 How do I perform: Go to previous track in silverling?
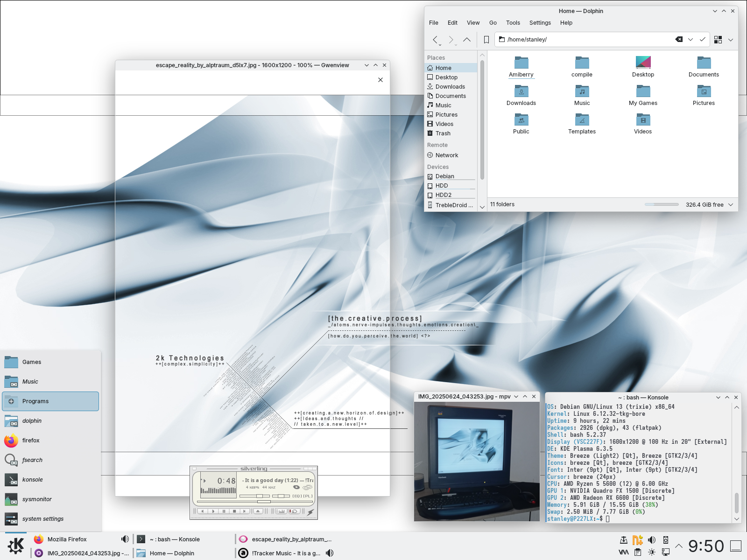(x=203, y=511)
